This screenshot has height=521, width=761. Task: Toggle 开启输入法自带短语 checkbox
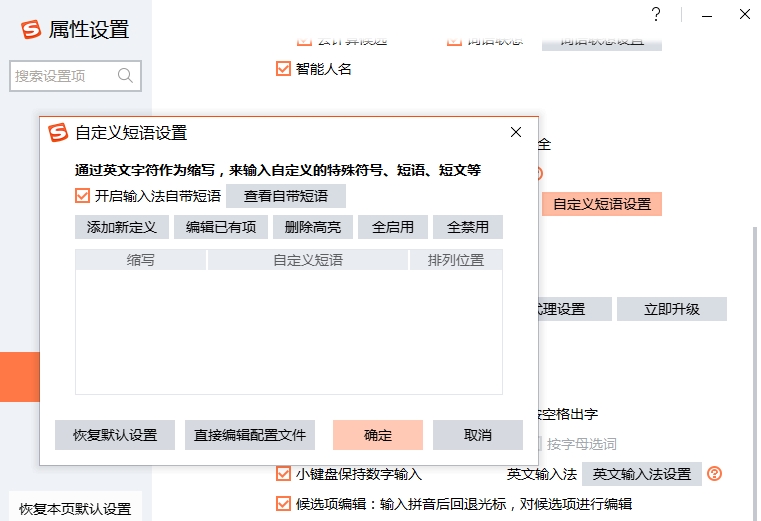(x=83, y=196)
